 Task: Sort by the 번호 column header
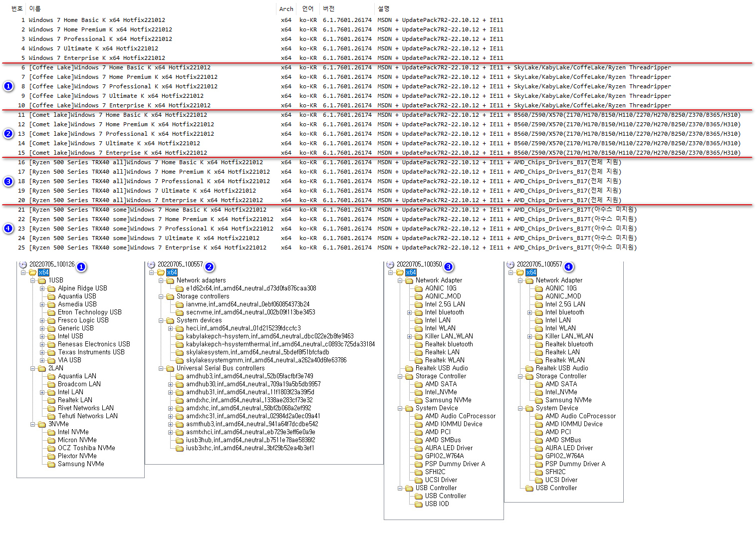[17, 8]
